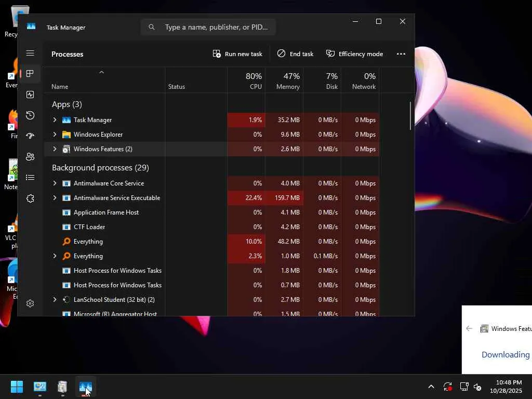The width and height of the screenshot is (532, 399).
Task: Select the Processes sidebar icon
Action: pos(30,74)
